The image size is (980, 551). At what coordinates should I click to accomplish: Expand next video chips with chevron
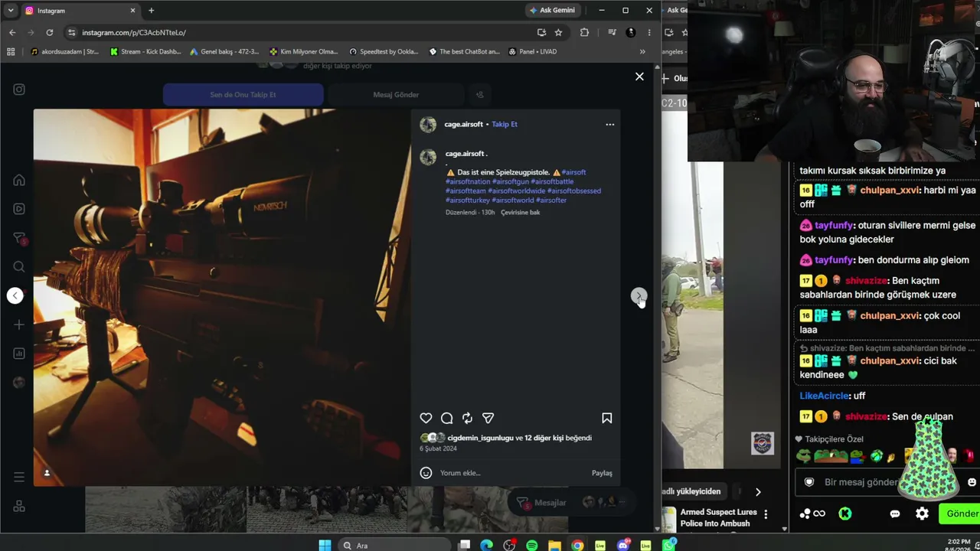coord(758,492)
